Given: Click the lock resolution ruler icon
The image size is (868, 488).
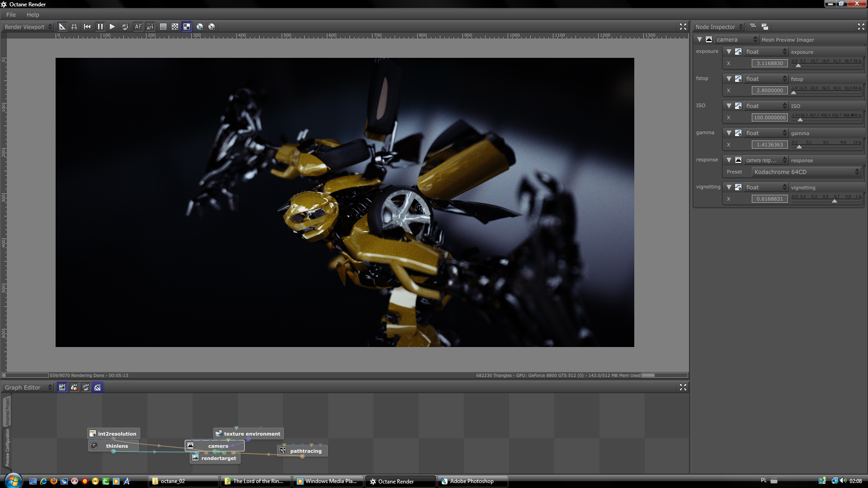Looking at the screenshot, I should (62, 27).
